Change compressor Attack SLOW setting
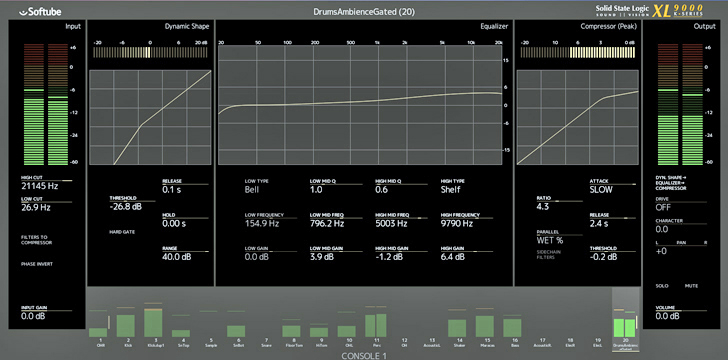 (x=613, y=186)
